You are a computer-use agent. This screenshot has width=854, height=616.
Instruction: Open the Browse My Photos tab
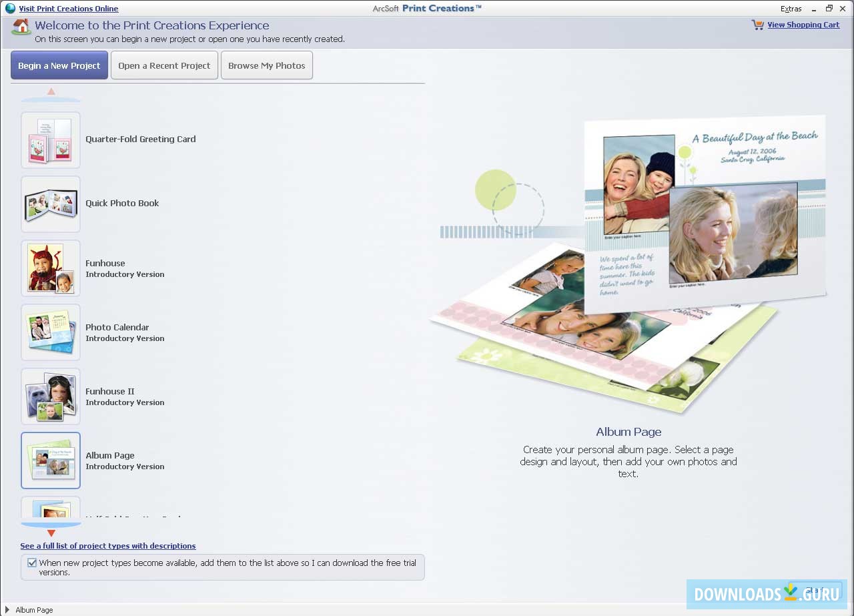(267, 65)
